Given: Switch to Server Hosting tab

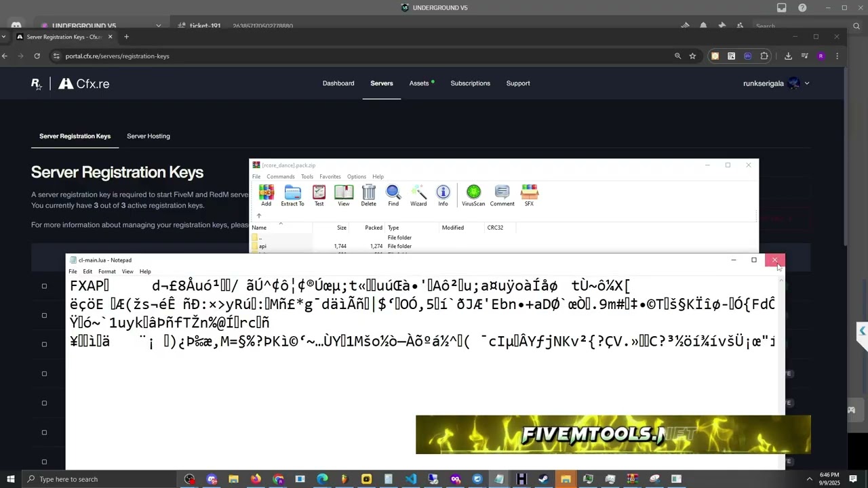Looking at the screenshot, I should pyautogui.click(x=149, y=136).
